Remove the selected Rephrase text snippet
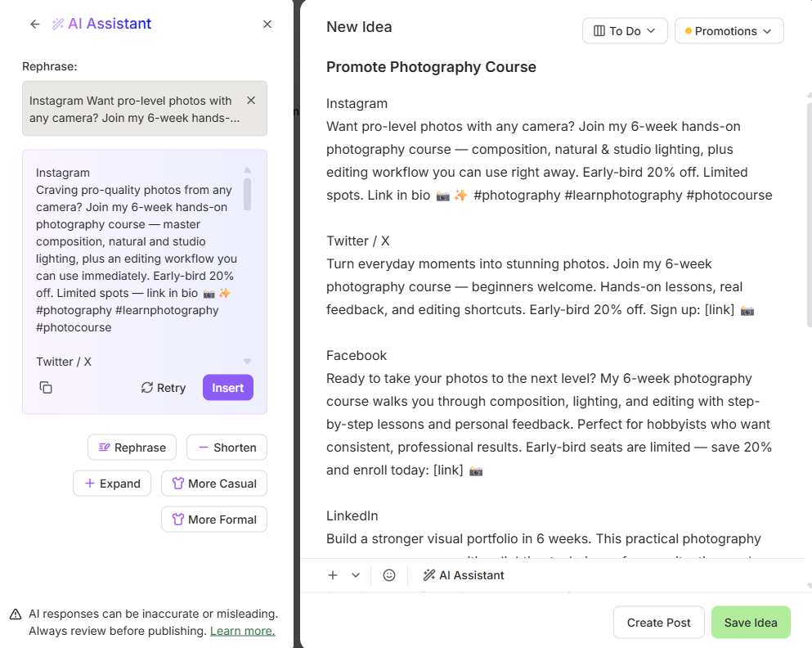812x648 pixels. (251, 100)
